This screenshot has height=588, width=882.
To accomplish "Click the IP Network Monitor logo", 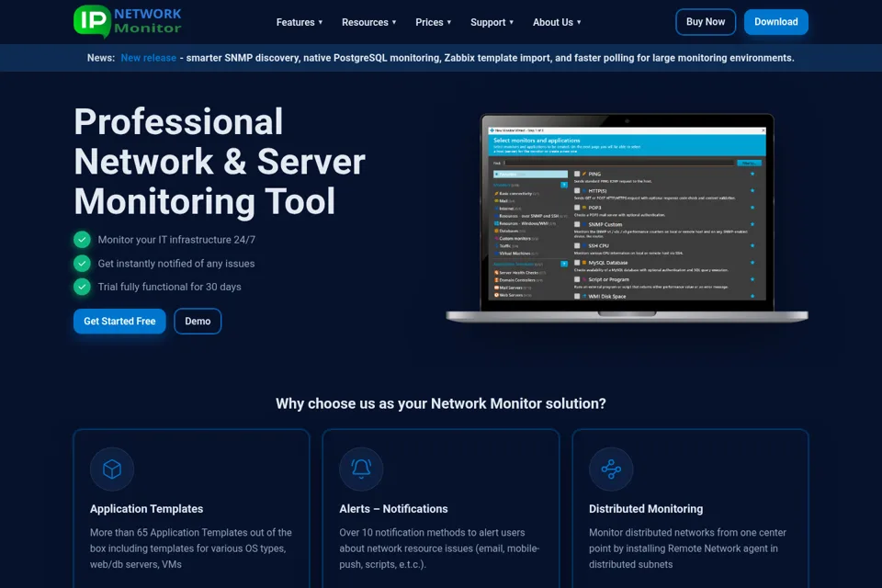I will pos(128,21).
